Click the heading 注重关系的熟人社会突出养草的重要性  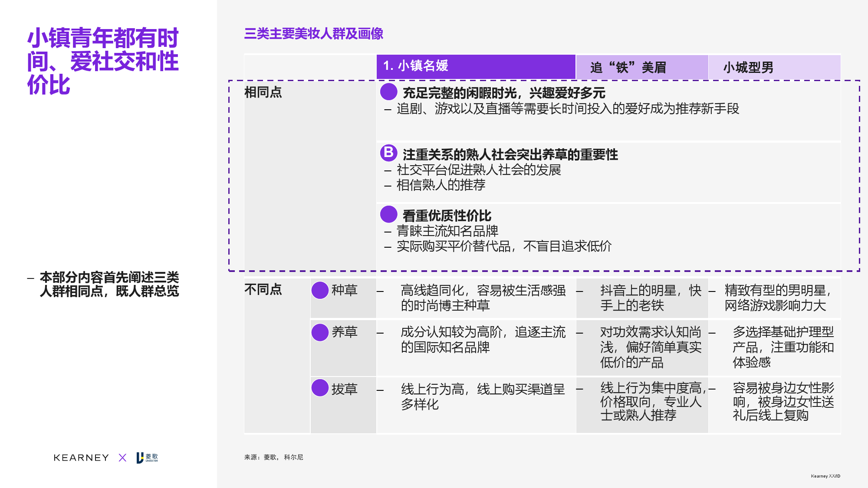[x=510, y=154]
